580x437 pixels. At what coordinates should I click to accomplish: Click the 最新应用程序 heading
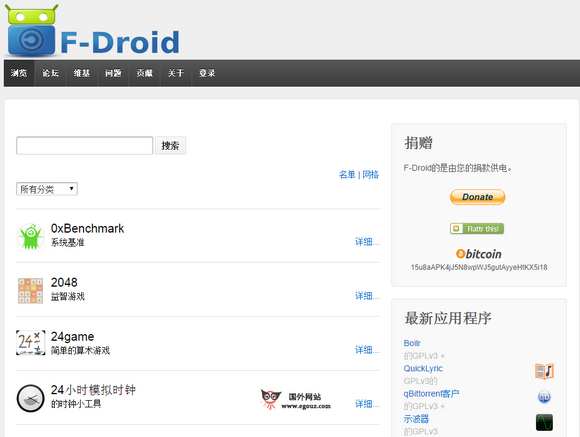pyautogui.click(x=448, y=318)
